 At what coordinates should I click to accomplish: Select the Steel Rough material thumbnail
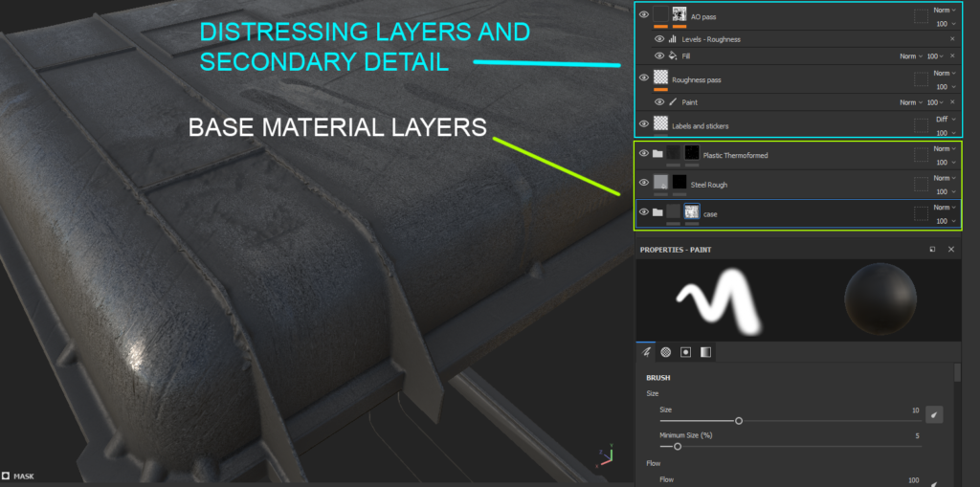(660, 183)
